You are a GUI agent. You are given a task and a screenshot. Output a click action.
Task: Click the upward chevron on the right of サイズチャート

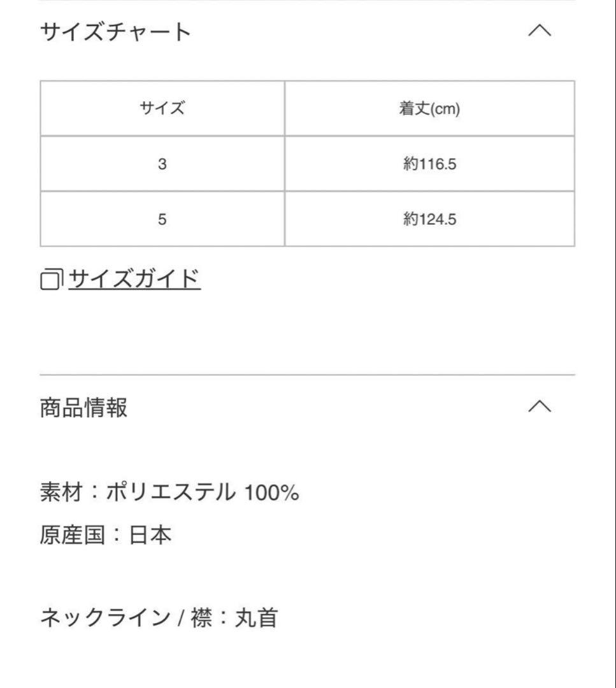(x=541, y=30)
